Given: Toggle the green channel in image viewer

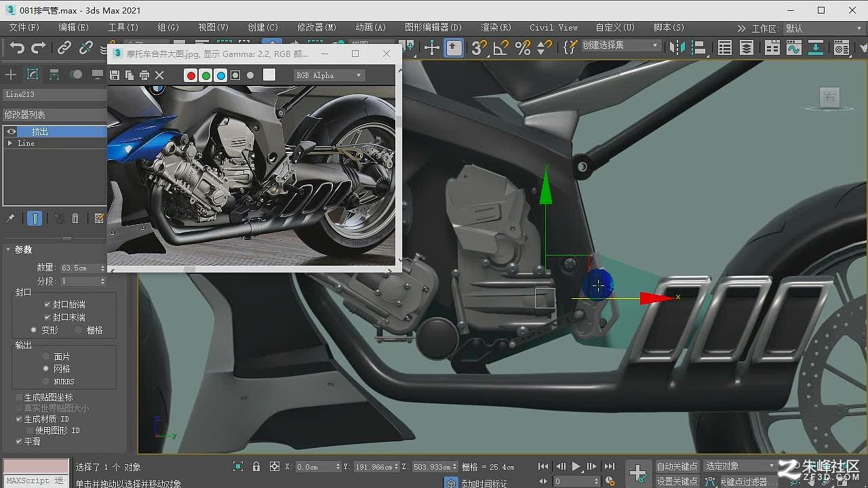Looking at the screenshot, I should tap(205, 75).
